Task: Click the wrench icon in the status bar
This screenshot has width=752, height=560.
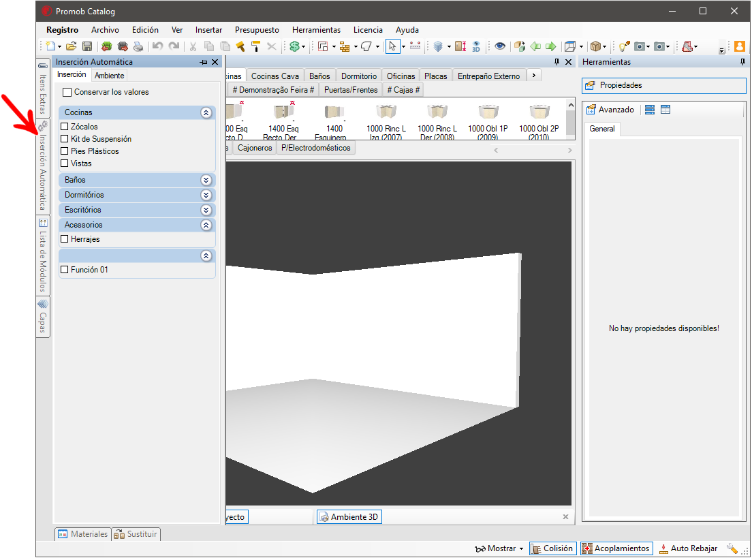Action: click(732, 548)
